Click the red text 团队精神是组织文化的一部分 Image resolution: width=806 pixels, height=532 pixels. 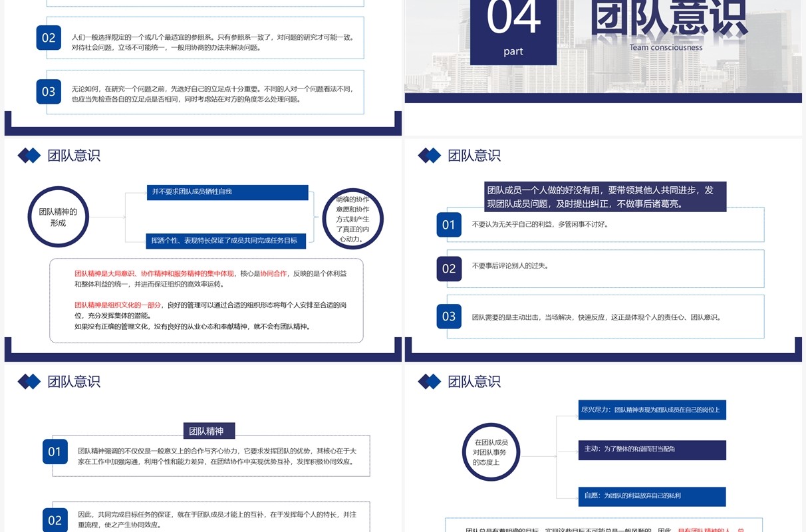[x=118, y=305]
